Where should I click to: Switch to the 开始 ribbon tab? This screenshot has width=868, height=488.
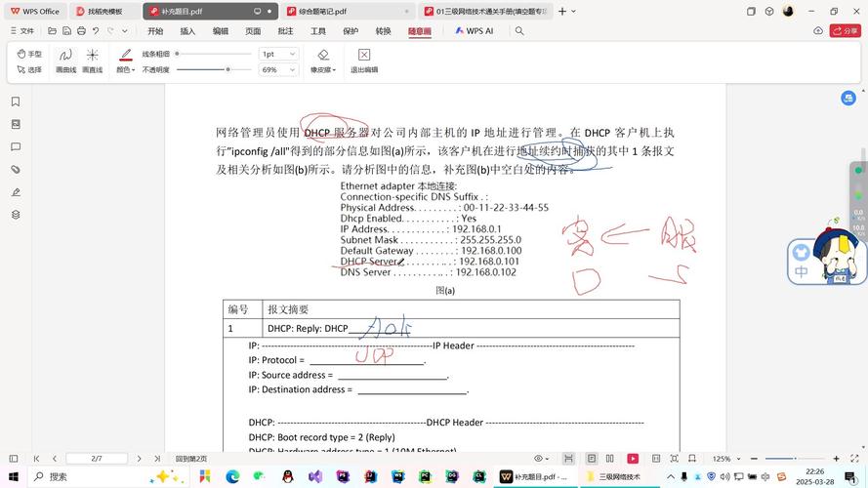tap(155, 31)
